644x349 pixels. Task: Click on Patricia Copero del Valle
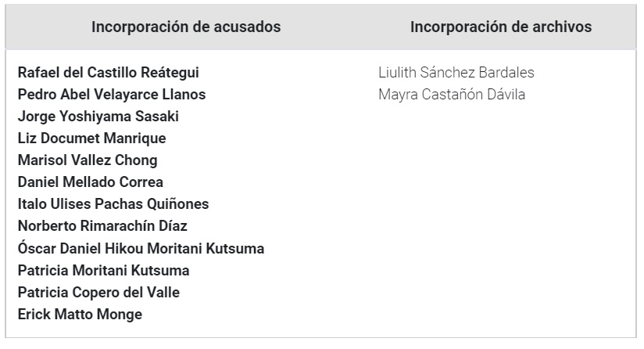[x=98, y=293]
